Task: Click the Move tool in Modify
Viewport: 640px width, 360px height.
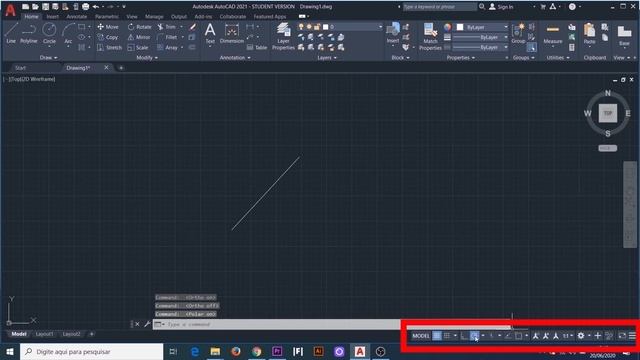Action: [108, 27]
